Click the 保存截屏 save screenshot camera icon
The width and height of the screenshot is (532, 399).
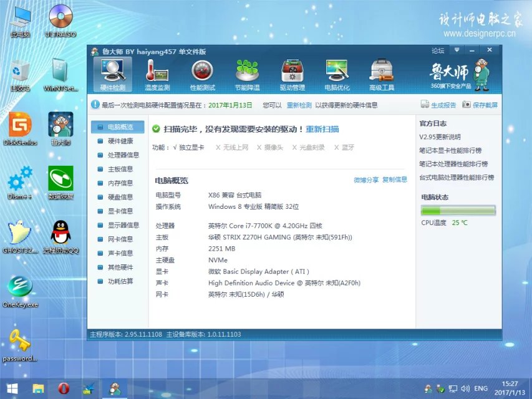tap(467, 104)
